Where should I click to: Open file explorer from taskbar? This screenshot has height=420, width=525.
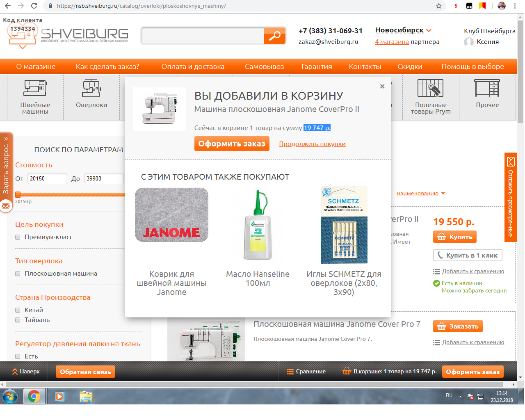86,397
